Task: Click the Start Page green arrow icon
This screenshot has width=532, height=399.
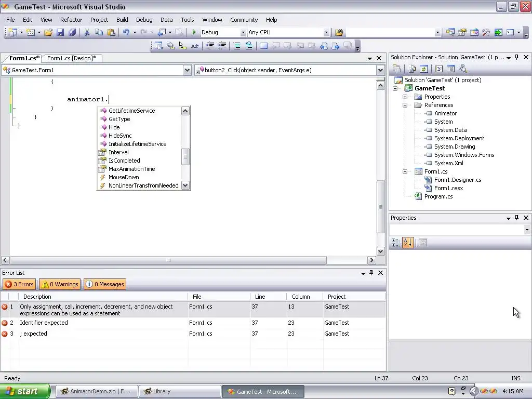Action: (x=498, y=32)
